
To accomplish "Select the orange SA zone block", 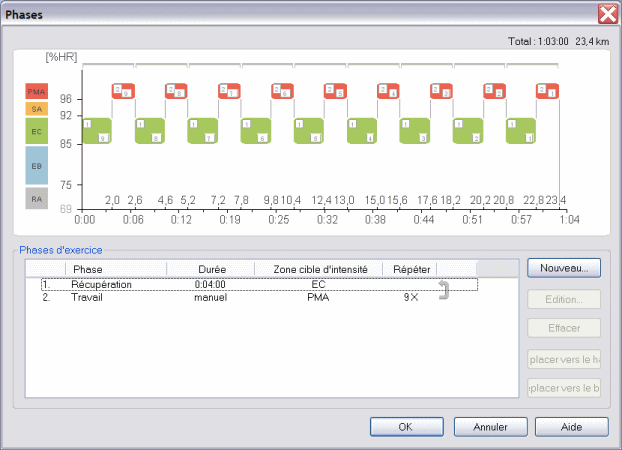I will click(36, 108).
